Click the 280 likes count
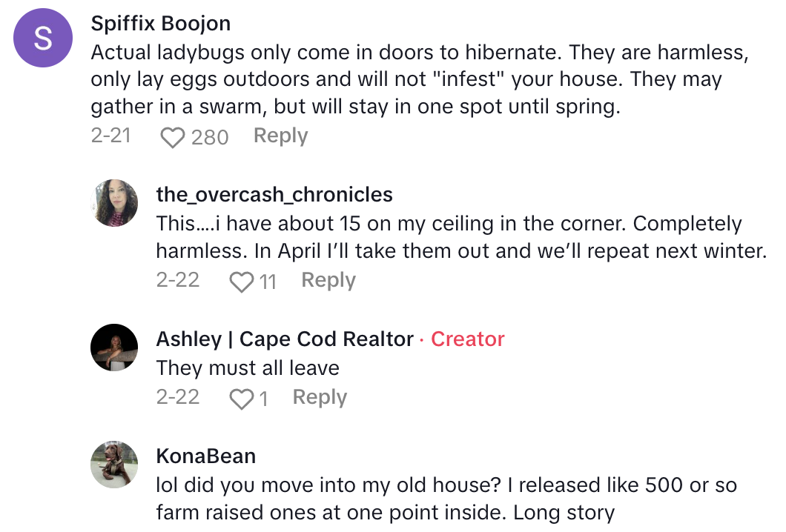Screen dimensions: 786x532 (210, 137)
